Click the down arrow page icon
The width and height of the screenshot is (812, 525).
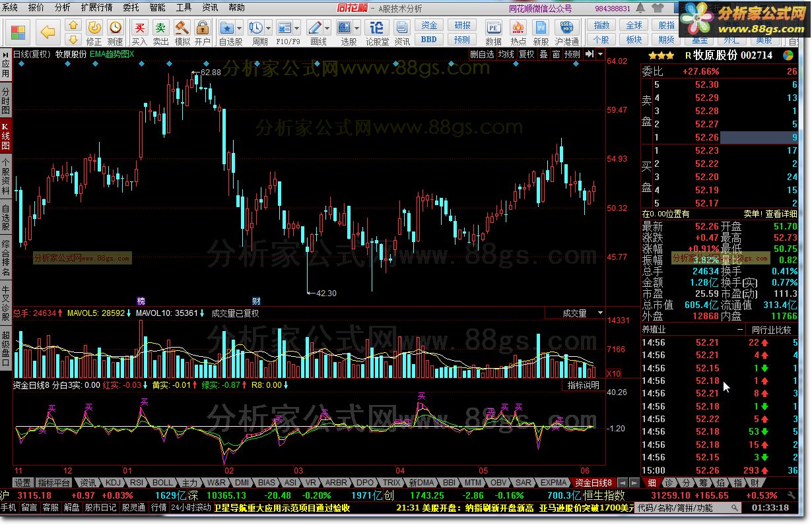[x=74, y=39]
